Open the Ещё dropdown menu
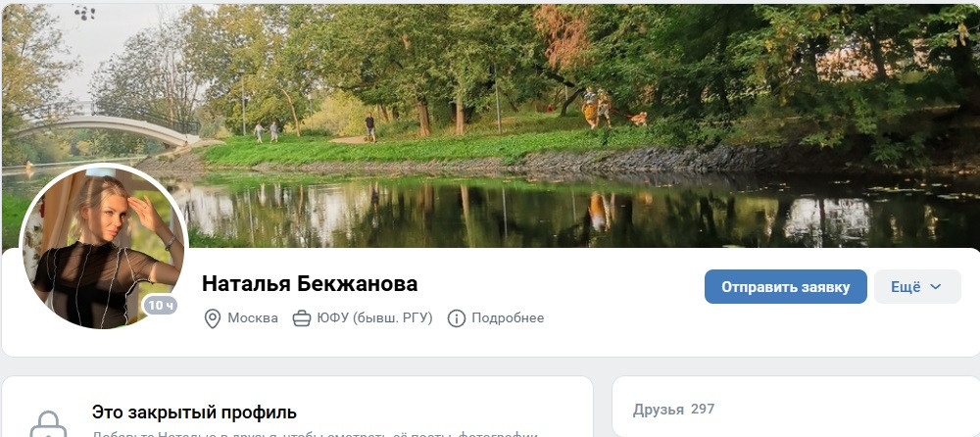The image size is (980, 437). point(917,287)
